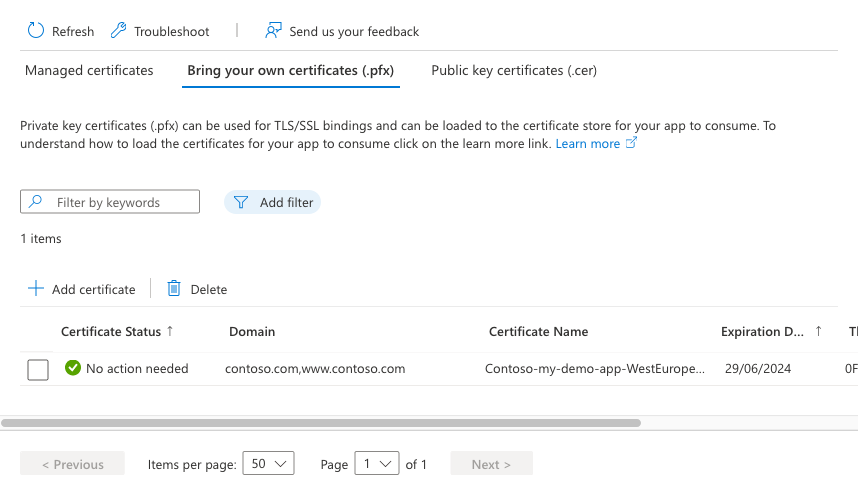Click the Add filter funnel icon
The height and width of the screenshot is (495, 858).
(x=241, y=202)
